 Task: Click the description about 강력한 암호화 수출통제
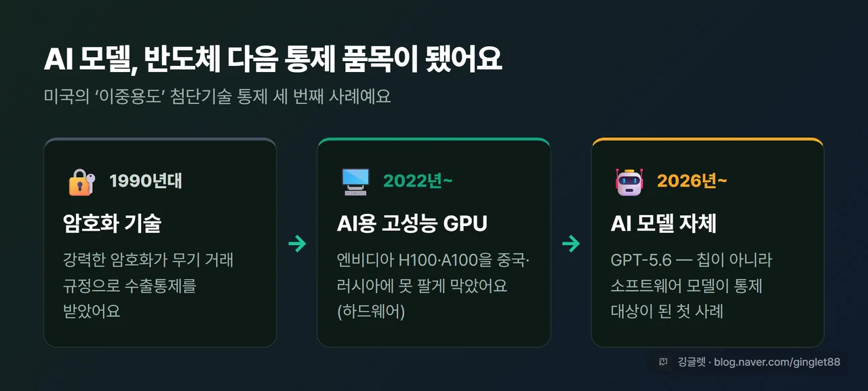click(x=149, y=285)
